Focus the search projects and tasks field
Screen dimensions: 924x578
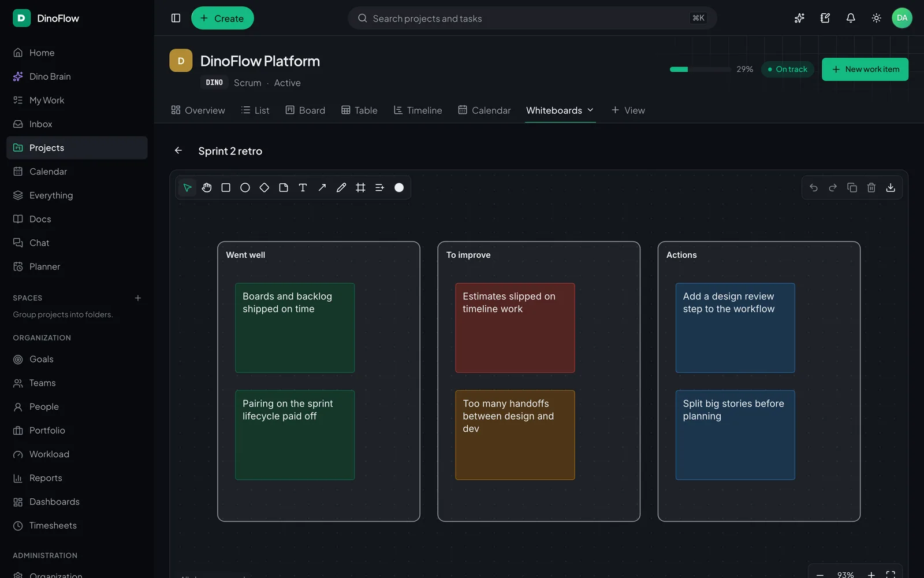[532, 18]
